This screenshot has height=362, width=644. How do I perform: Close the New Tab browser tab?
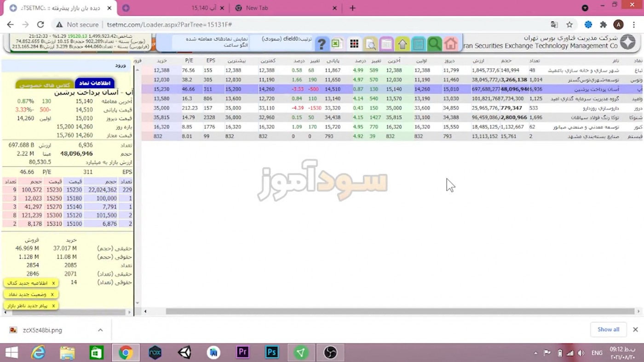[334, 8]
